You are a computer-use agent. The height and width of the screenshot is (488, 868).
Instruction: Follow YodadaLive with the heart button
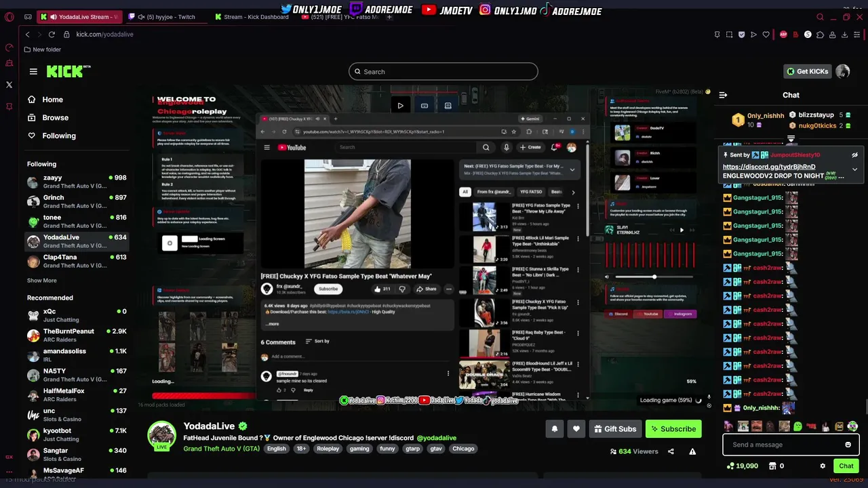click(x=576, y=428)
